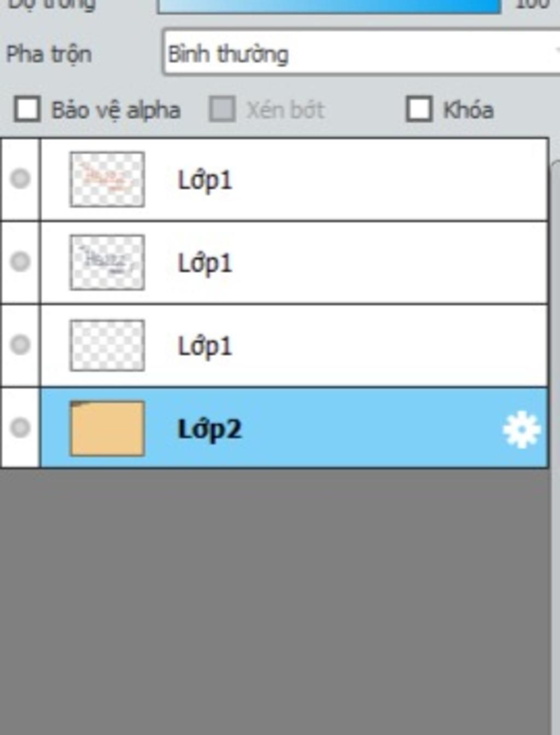Click the orange thumbnail of layer Lớp2
This screenshot has height=735, width=560.
click(107, 429)
